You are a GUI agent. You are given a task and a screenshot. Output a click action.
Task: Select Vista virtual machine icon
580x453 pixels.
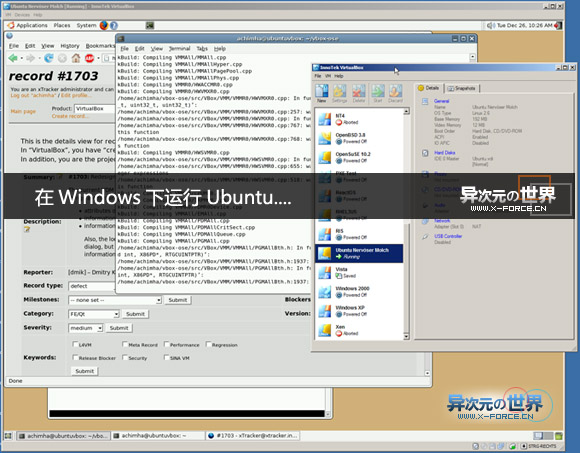[324, 273]
